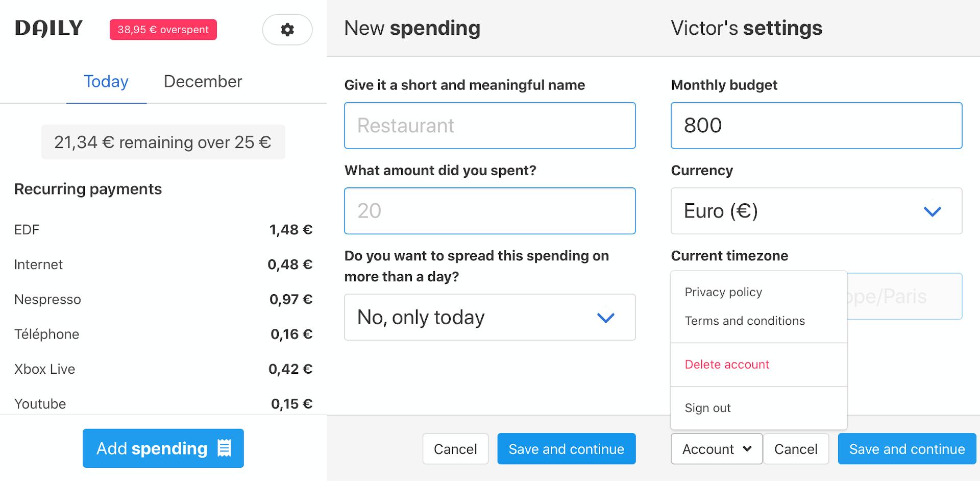Cancel the new spending form
980x481 pixels.
tap(455, 449)
